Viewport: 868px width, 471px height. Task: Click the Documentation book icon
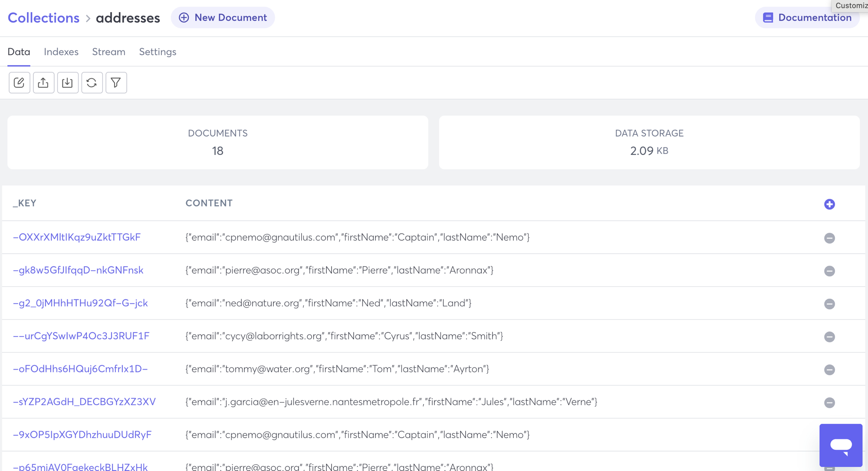768,17
